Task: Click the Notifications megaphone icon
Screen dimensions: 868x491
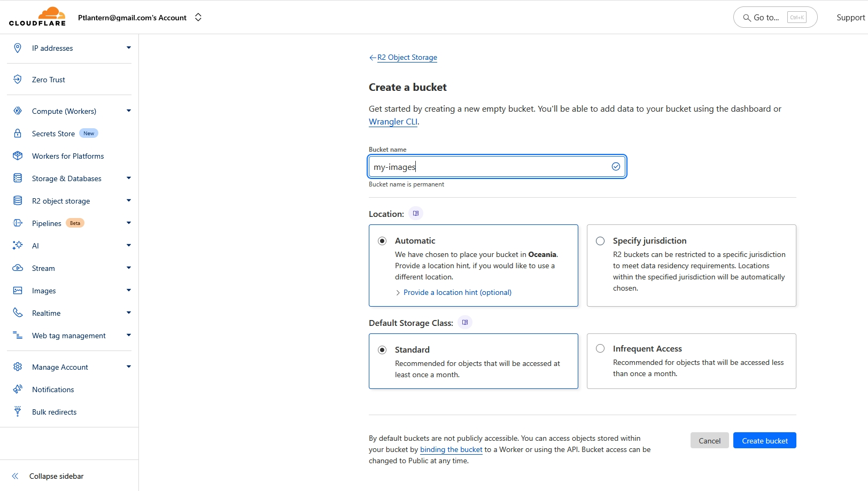Action: (18, 389)
